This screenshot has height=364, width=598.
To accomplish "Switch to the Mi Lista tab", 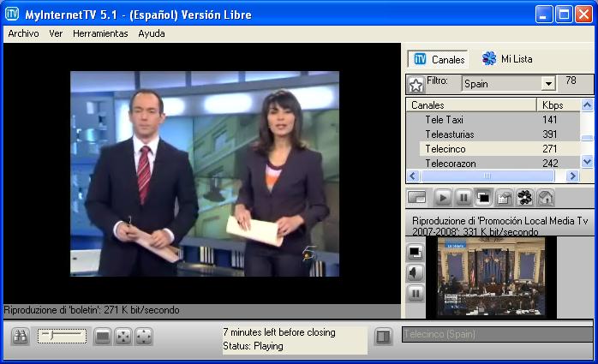I will click(507, 59).
